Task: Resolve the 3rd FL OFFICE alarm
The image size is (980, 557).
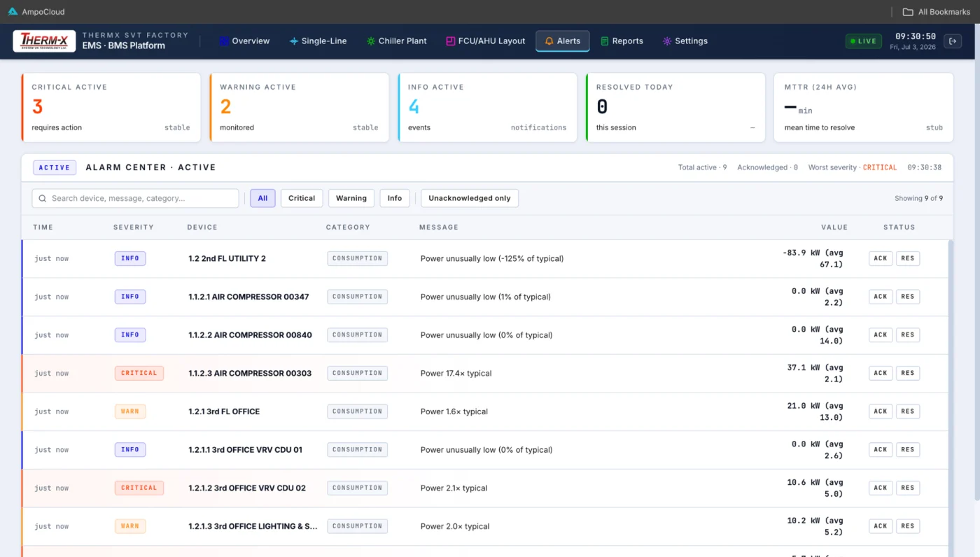Action: click(x=908, y=411)
